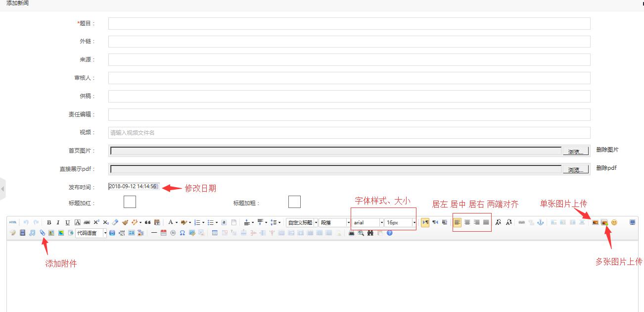This screenshot has width=644, height=312.
Task: Switch to HTML source view
Action: [13, 223]
